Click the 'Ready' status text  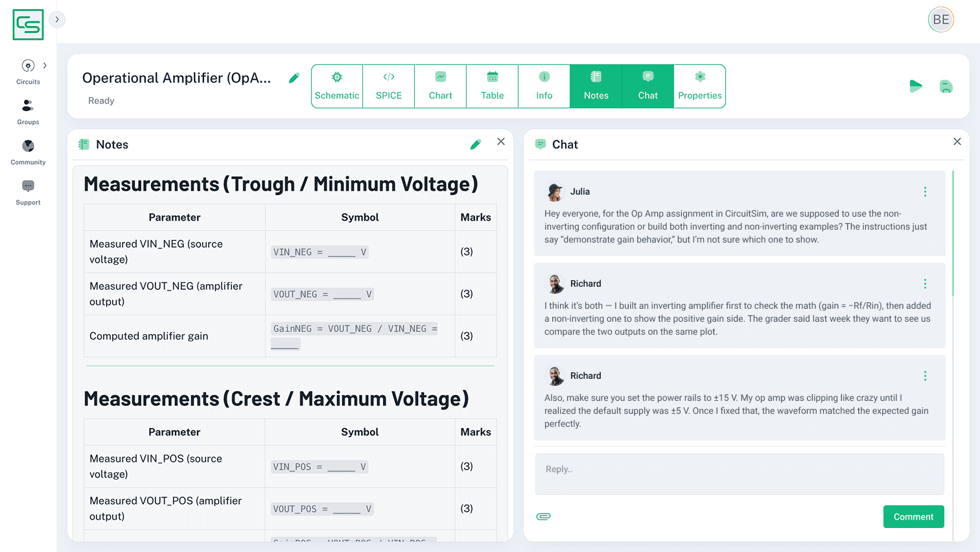101,101
